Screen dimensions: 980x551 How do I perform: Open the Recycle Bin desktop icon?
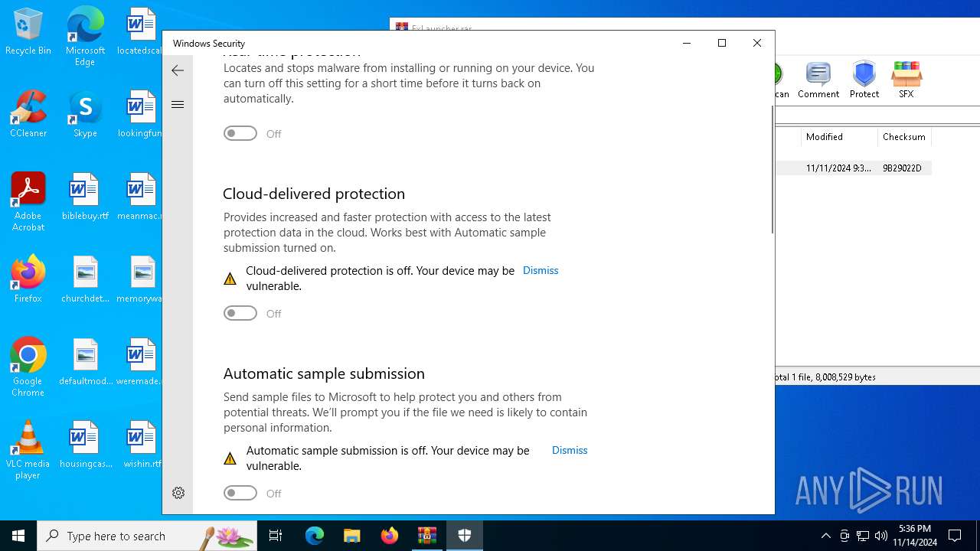(x=28, y=32)
